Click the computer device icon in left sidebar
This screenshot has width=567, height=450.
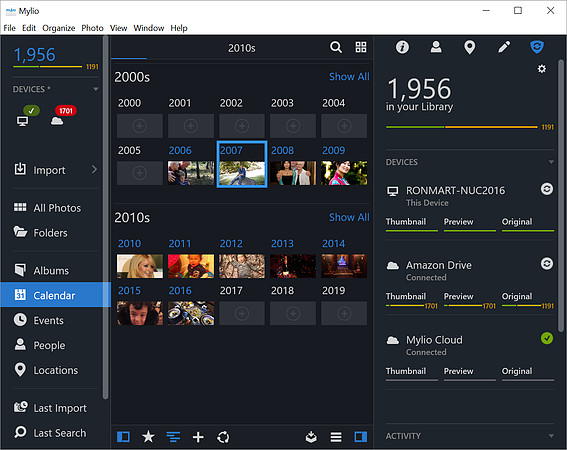pyautogui.click(x=22, y=121)
